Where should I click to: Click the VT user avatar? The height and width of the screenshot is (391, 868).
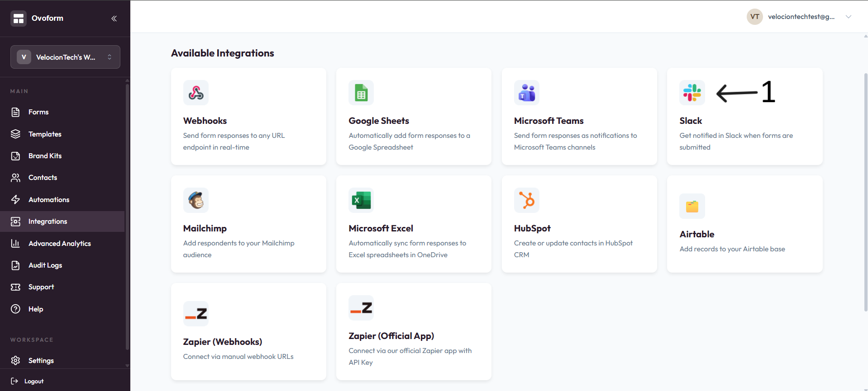[755, 17]
